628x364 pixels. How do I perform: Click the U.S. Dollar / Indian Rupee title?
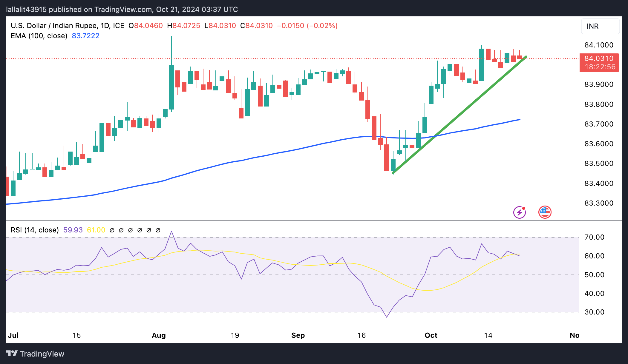click(54, 26)
